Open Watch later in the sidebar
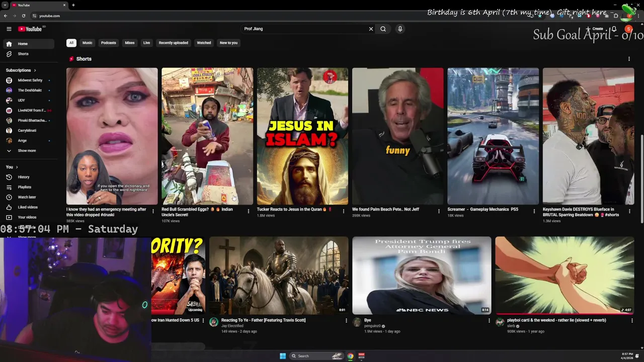Screen dimensions: 644x362 click(x=29, y=197)
